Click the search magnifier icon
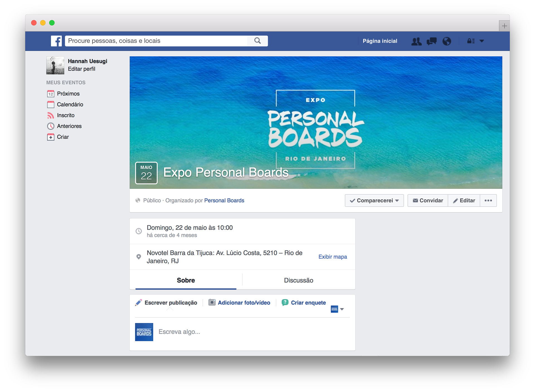This screenshot has width=535, height=392. click(257, 41)
